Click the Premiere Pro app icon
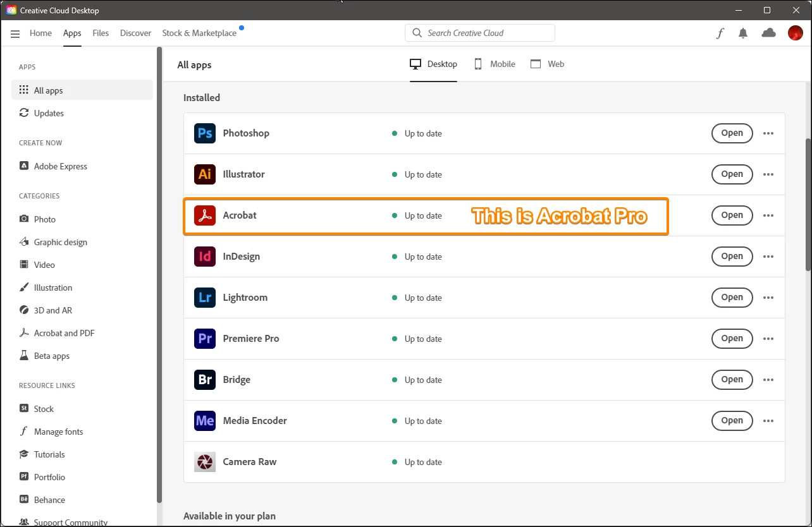Viewport: 812px width, 527px height. [205, 339]
